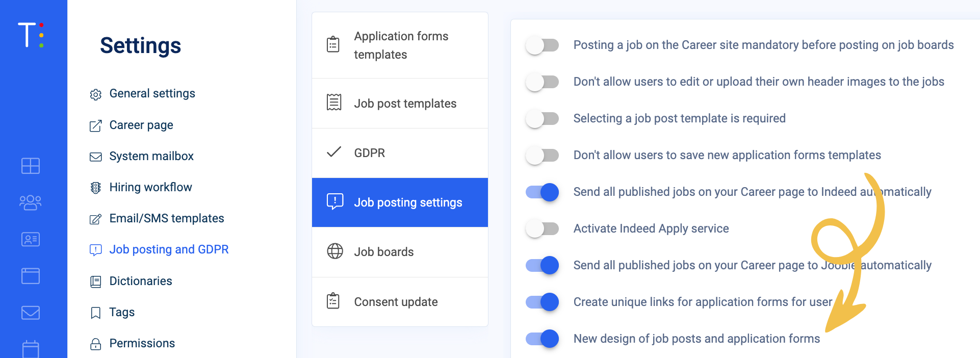Click the browser window icon in sidebar
Viewport: 980px width, 358px height.
[31, 276]
